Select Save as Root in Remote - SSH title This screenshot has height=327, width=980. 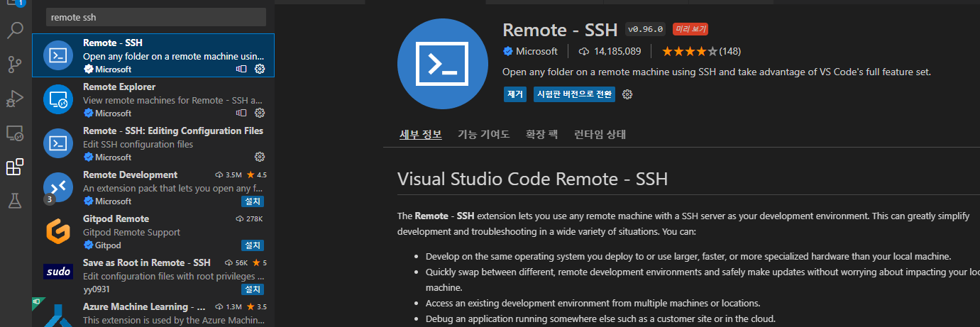coord(147,262)
